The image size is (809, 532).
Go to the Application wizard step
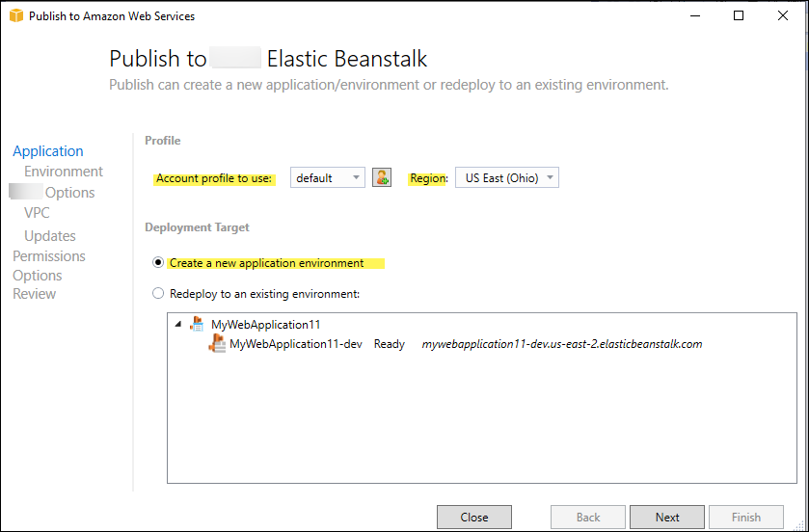(48, 151)
